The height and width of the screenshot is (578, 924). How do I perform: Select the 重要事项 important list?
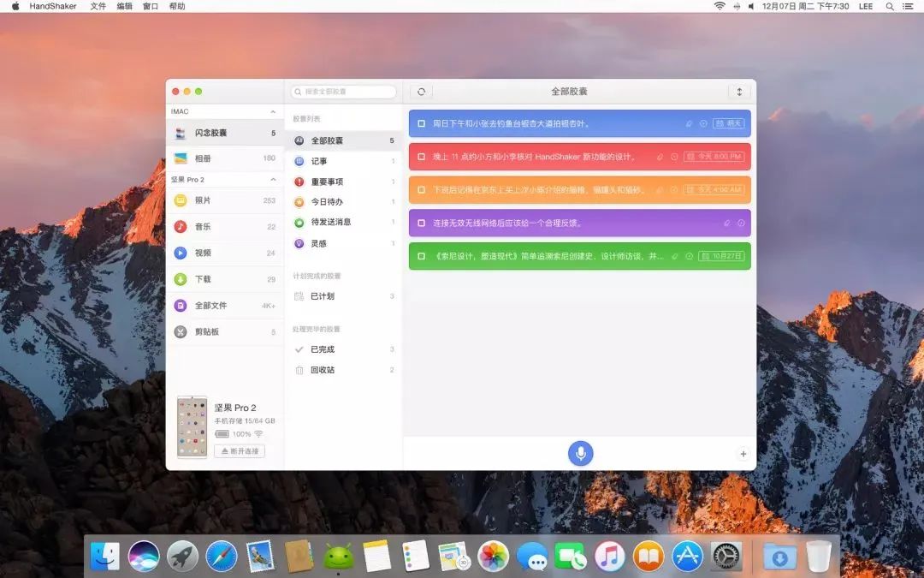point(327,182)
